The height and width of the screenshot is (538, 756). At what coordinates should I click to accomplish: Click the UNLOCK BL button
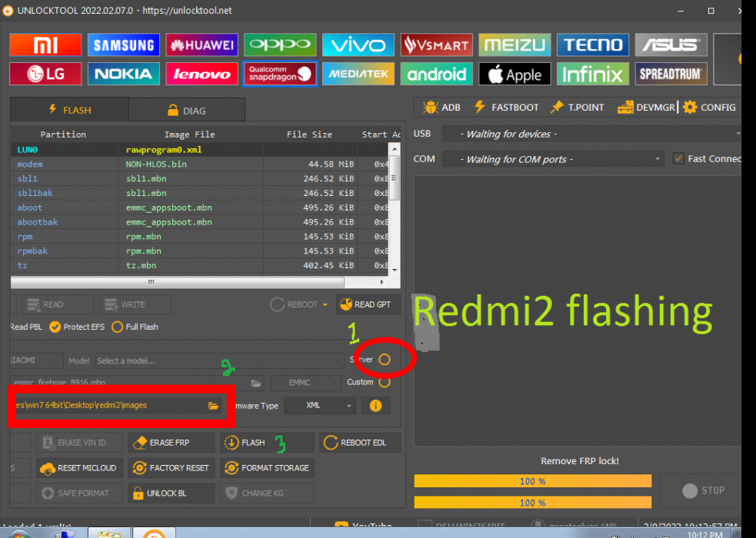click(x=172, y=493)
